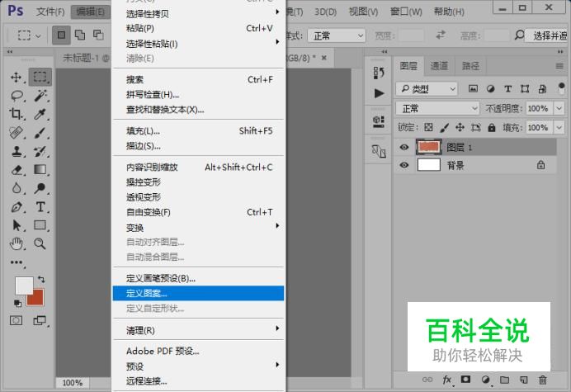Image resolution: width=571 pixels, height=392 pixels.
Task: Toggle Quick Mask mode
Action: tap(16, 320)
